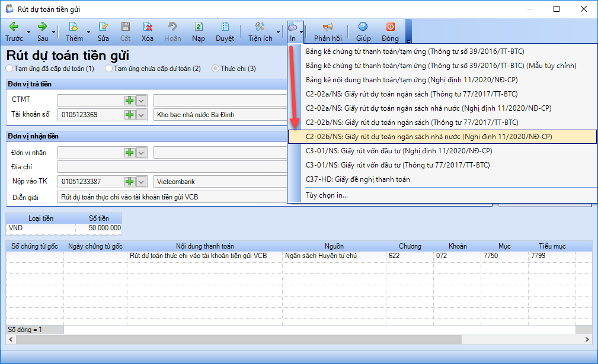Image resolution: width=598 pixels, height=364 pixels.
Task: Click green plus next to CTMT field
Action: click(x=130, y=101)
